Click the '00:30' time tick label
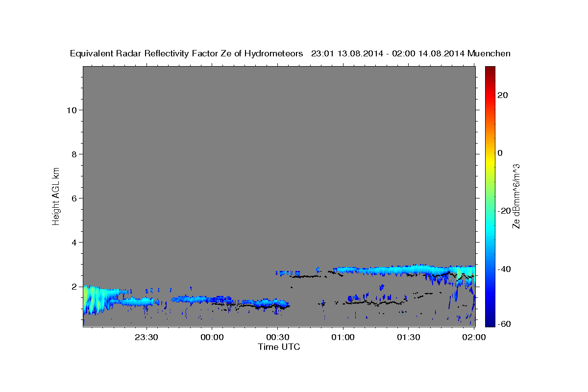The image size is (588, 392). 277,337
